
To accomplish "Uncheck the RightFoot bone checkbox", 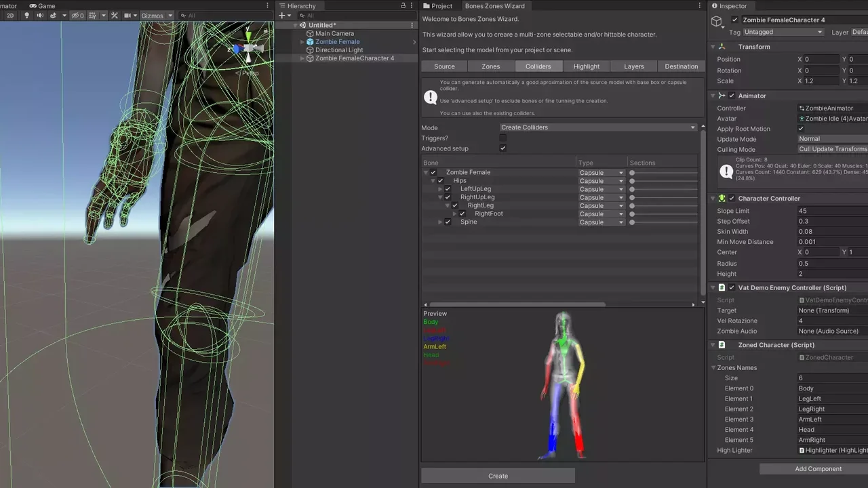I will coord(462,214).
